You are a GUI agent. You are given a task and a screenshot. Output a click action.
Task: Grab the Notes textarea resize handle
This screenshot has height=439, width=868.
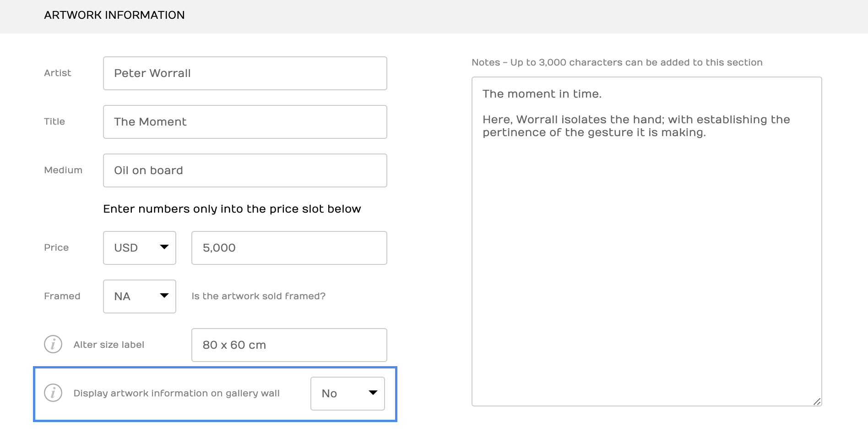pyautogui.click(x=817, y=401)
